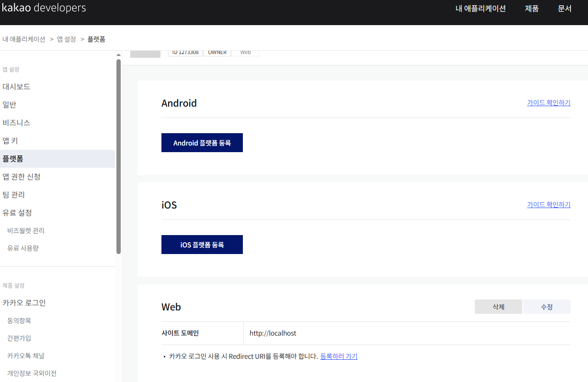The image size is (588, 382).
Task: Open 내 애플리케이션 in top navigation
Action: [x=481, y=9]
